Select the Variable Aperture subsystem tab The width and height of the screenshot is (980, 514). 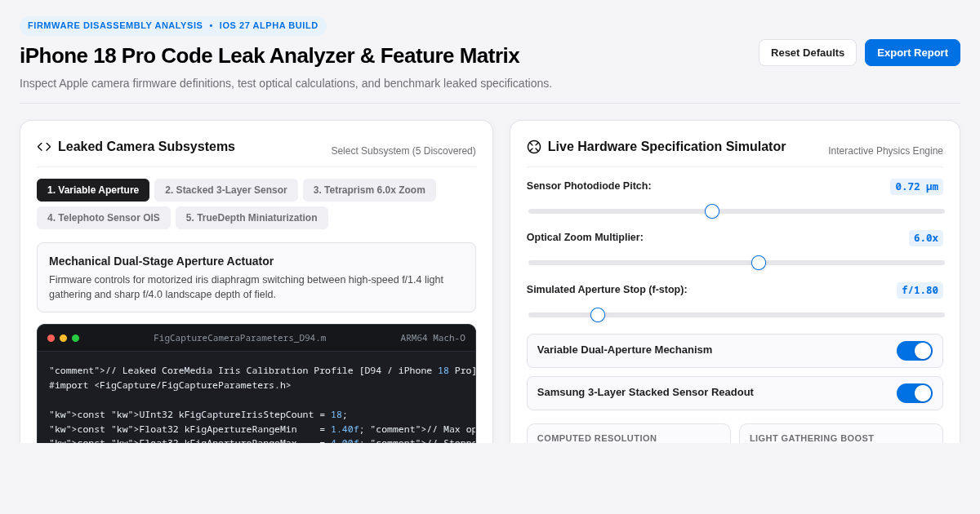[x=93, y=190]
